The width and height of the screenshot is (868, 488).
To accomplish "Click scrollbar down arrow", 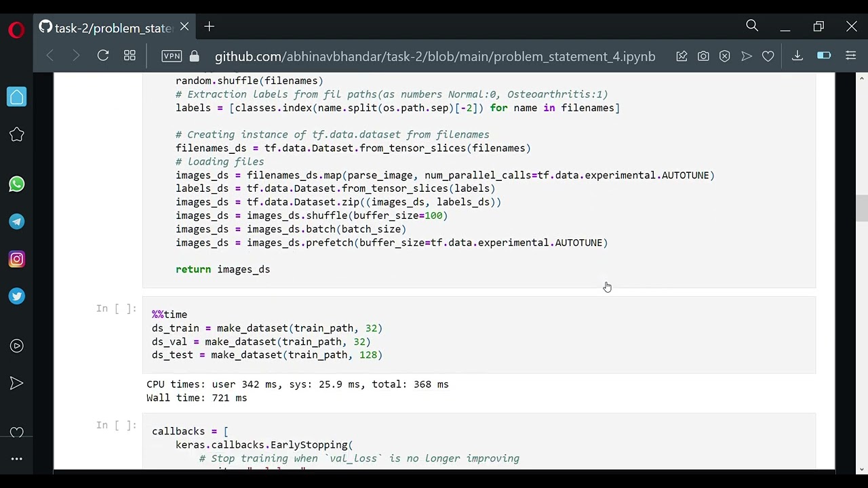I will (x=861, y=468).
